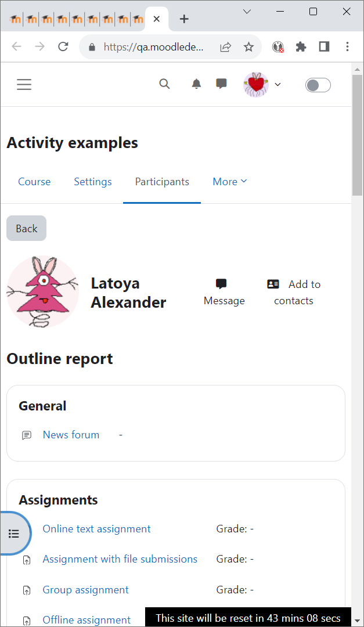Toggle the browser side panel icon
The image size is (364, 627).
pos(324,47)
